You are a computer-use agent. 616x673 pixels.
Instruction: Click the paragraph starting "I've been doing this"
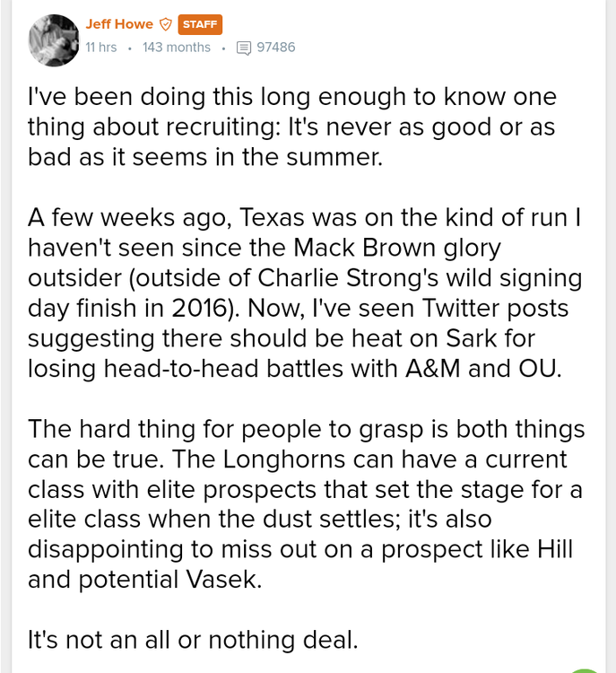[x=292, y=127]
